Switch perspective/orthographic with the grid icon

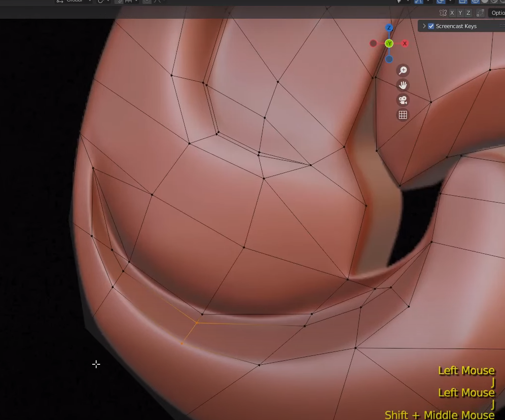403,115
